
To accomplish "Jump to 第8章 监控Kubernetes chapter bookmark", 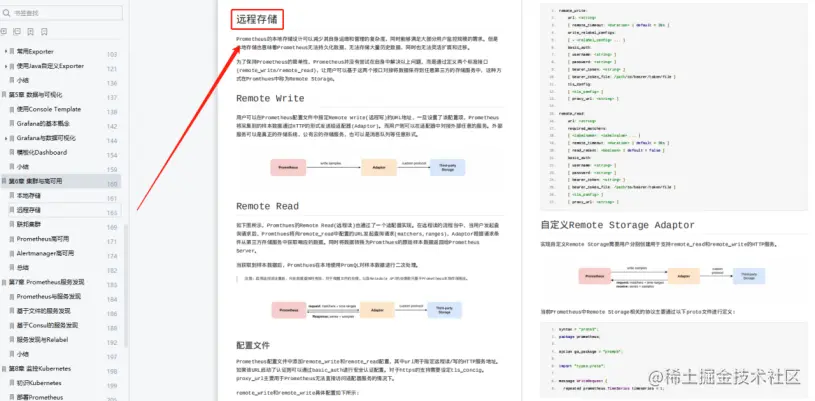I will tap(40, 368).
